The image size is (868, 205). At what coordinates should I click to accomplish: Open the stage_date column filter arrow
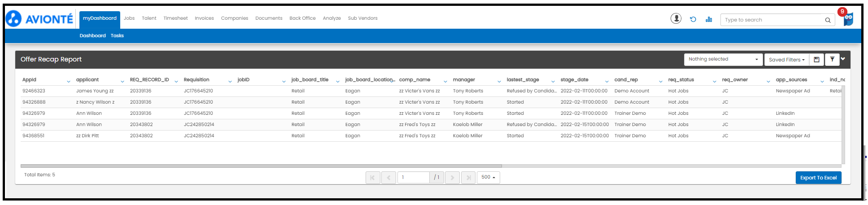pos(607,81)
